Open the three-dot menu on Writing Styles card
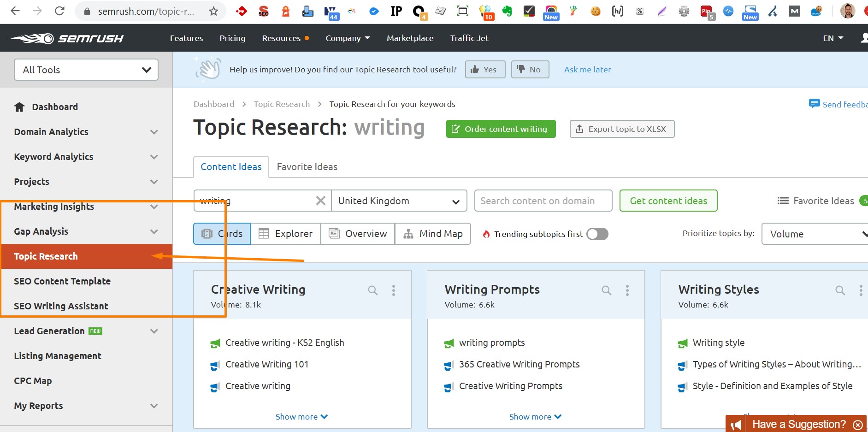Viewport: 868px width, 432px height. [861, 290]
